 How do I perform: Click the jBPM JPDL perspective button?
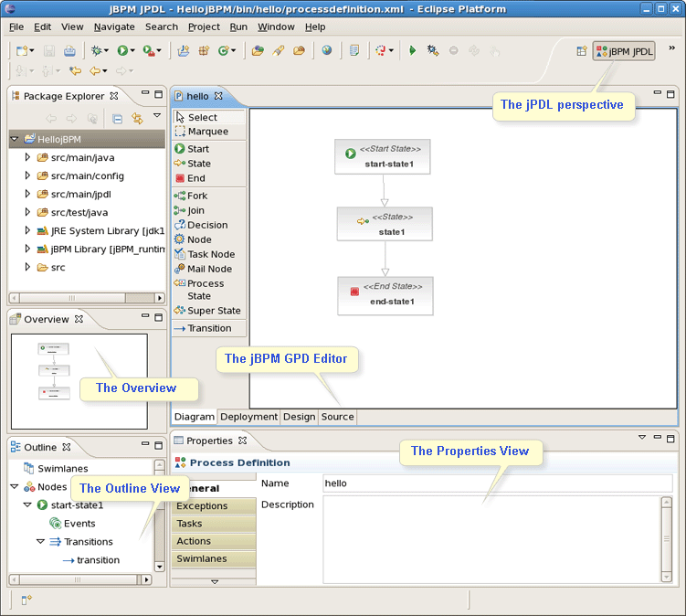tap(624, 51)
